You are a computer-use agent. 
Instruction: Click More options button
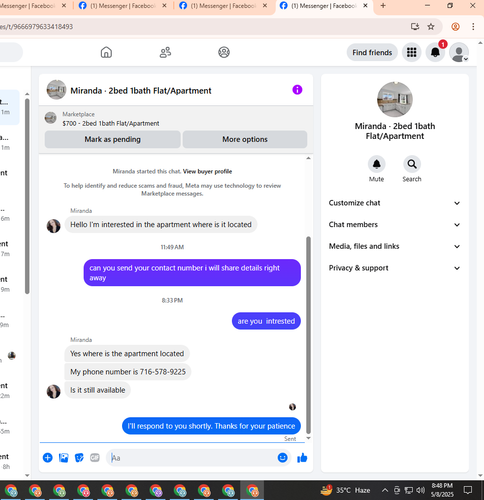point(245,139)
